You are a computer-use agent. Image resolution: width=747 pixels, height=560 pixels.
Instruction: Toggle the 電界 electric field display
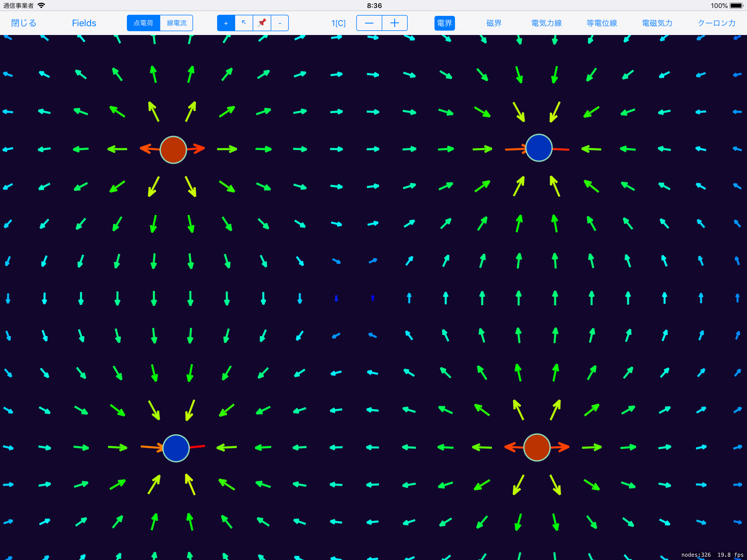click(444, 23)
